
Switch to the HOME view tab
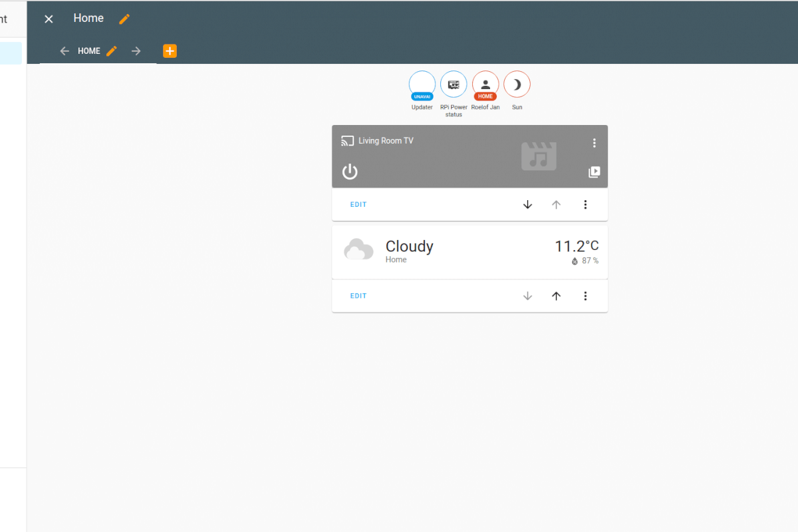[x=88, y=51]
